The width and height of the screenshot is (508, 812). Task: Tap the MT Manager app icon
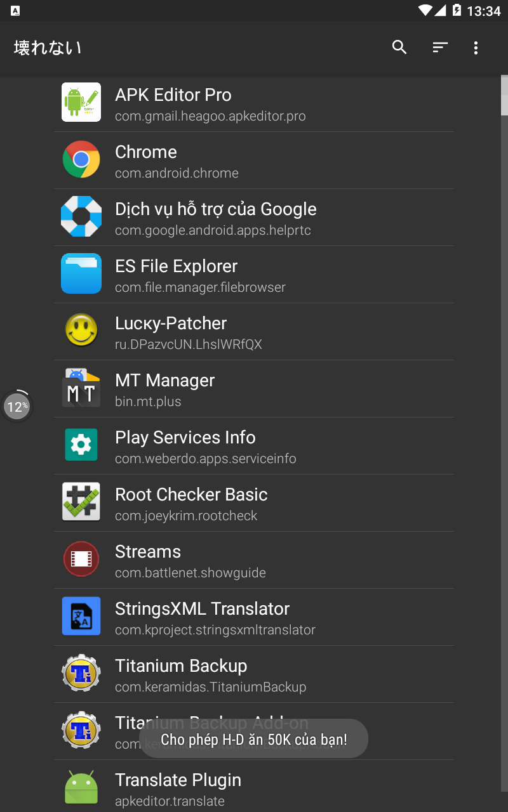[x=81, y=388]
